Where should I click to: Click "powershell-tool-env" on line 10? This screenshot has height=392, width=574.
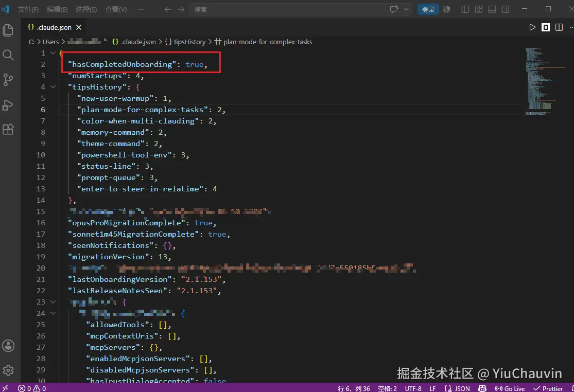[x=124, y=155]
